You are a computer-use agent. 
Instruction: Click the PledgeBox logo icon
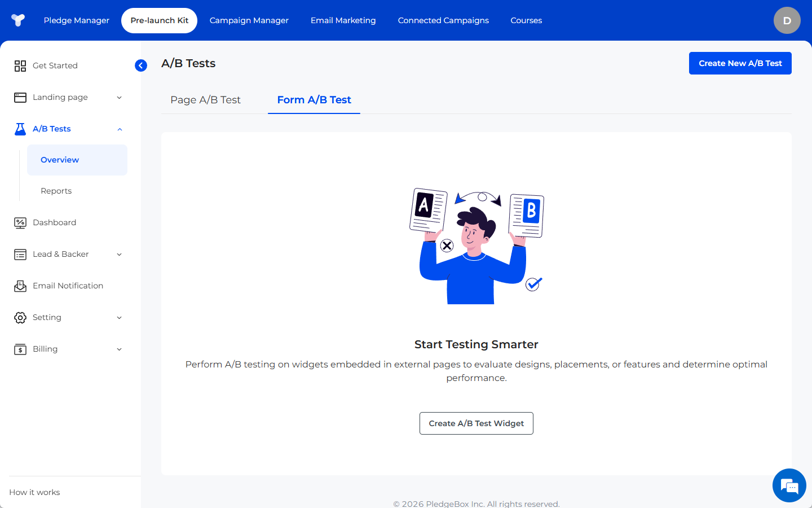click(18, 20)
